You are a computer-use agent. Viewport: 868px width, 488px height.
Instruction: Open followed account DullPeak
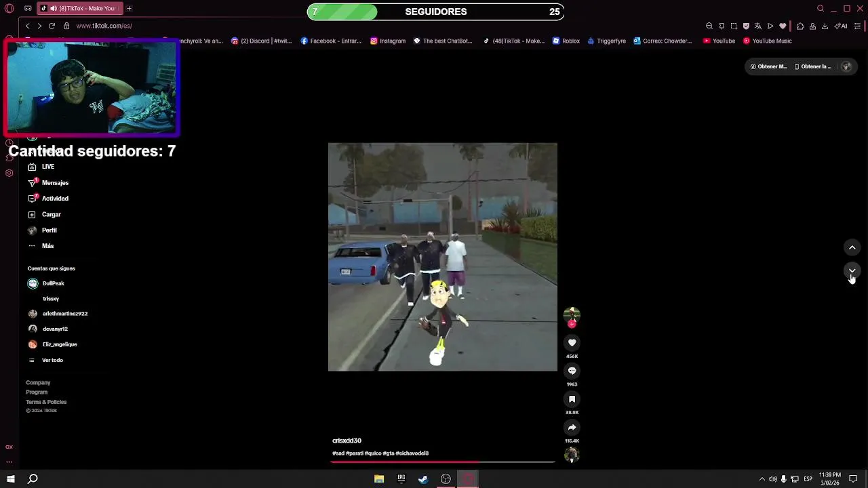(x=46, y=283)
